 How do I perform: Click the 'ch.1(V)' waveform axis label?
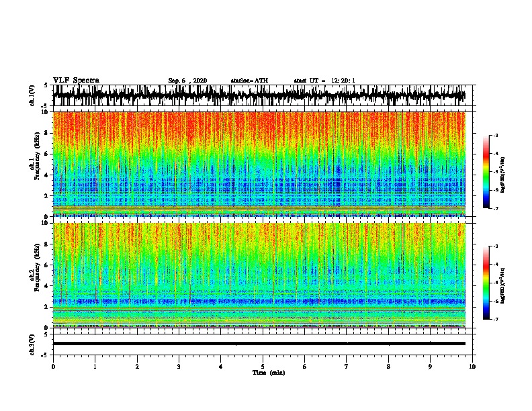pyautogui.click(x=32, y=95)
